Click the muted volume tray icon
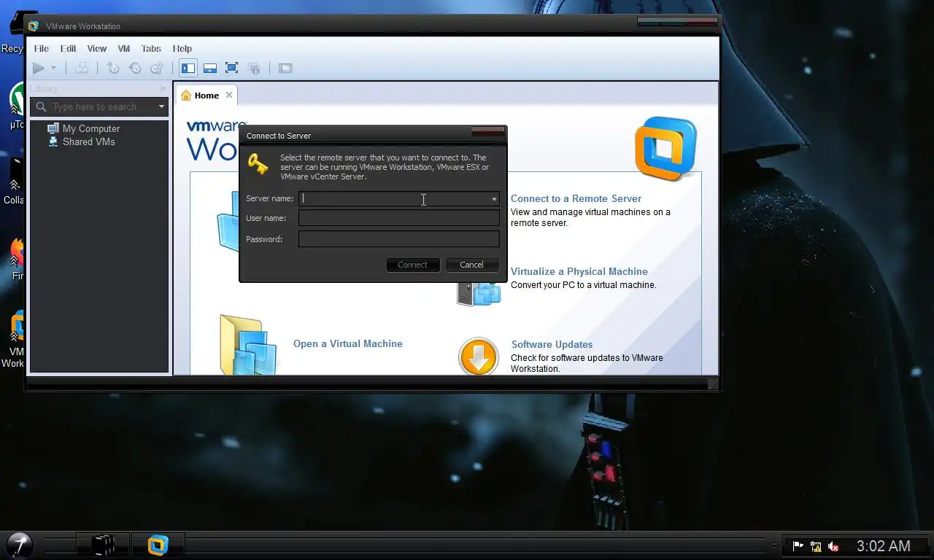 tap(833, 546)
